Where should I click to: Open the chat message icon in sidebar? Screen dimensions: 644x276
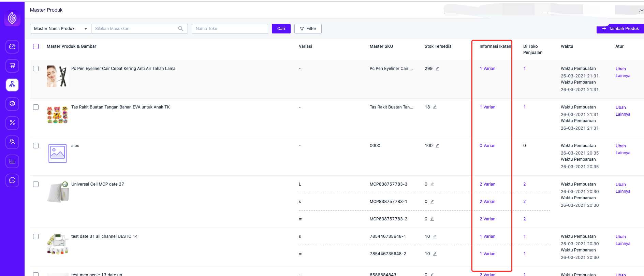(12, 180)
